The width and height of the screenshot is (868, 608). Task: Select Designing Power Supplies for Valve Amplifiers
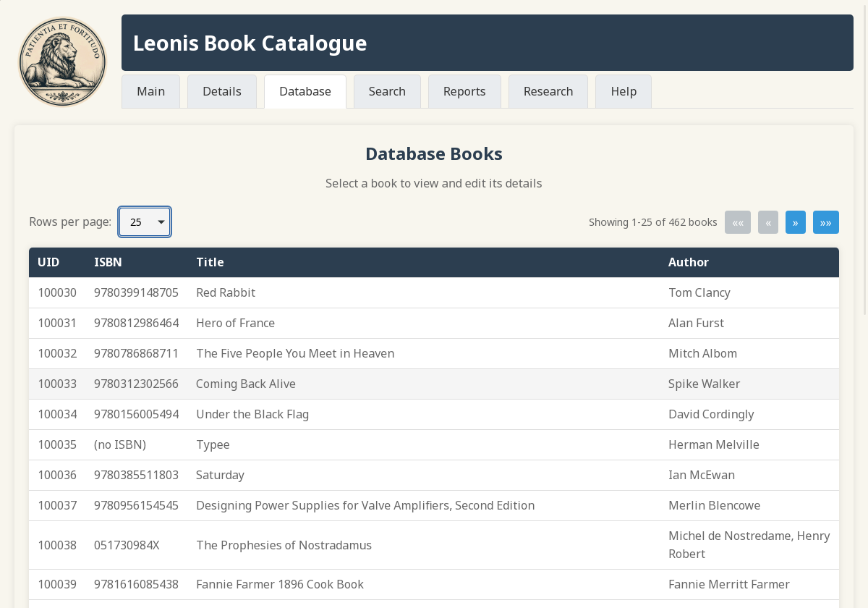point(434,505)
